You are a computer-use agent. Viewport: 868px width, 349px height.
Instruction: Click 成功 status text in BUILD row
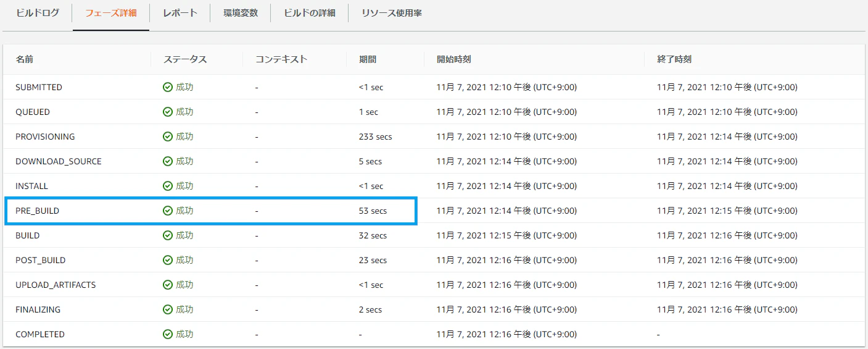coord(184,235)
